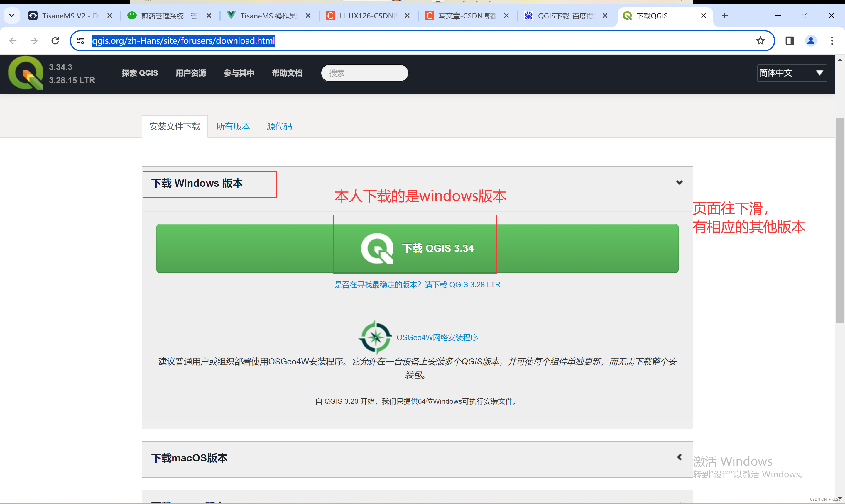Image resolution: width=845 pixels, height=504 pixels.
Task: Open a new tab with plus icon
Action: (724, 16)
